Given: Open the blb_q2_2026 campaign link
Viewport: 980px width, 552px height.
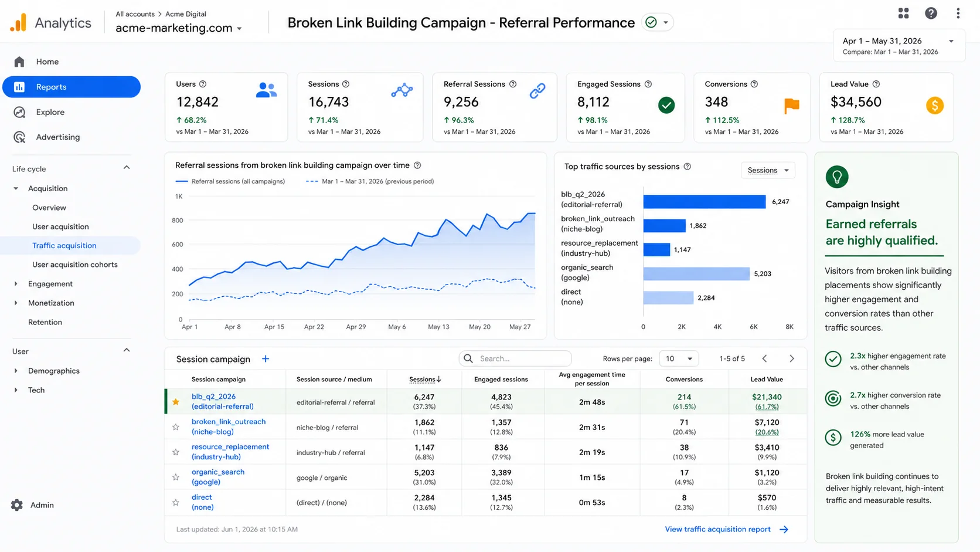Looking at the screenshot, I should click(x=222, y=401).
